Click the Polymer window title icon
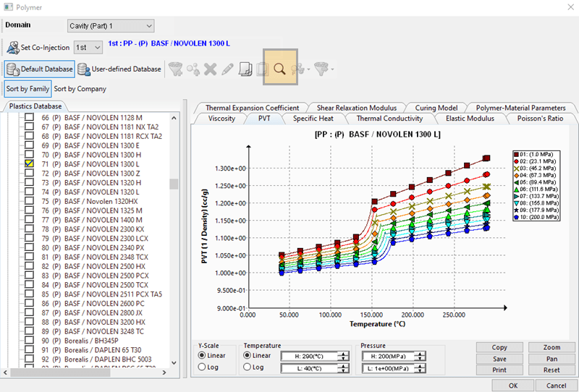 (8, 7)
